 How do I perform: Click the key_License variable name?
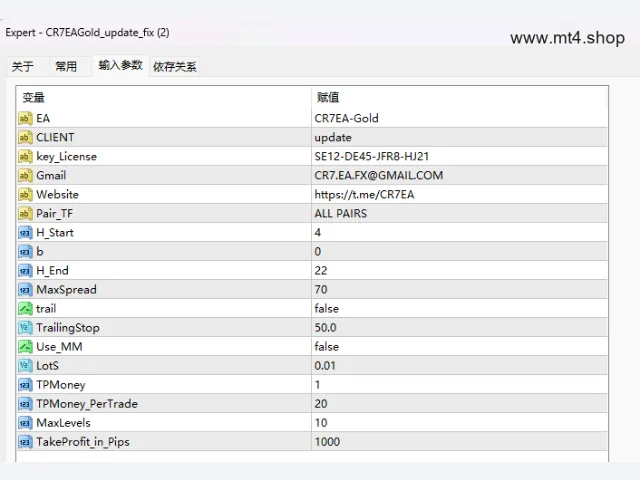click(x=67, y=157)
